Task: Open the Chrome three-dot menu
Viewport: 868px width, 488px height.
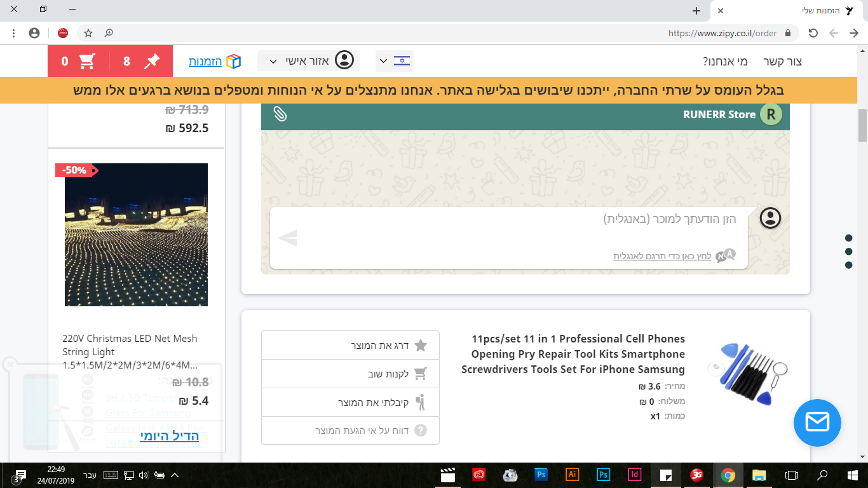Action: coord(14,33)
